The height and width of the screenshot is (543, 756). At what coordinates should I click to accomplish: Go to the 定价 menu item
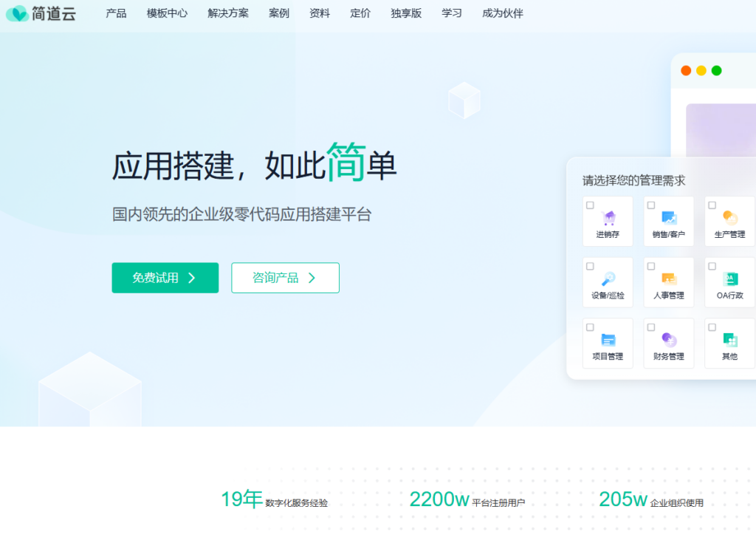click(360, 13)
